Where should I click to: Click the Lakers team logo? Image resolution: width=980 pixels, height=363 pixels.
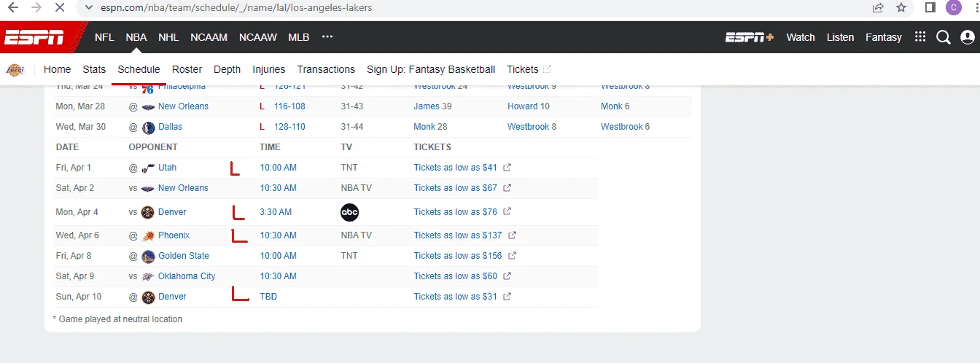tap(14, 70)
